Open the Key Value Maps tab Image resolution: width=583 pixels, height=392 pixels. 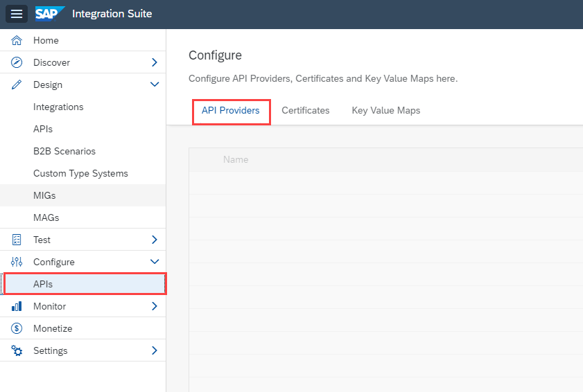(x=385, y=110)
